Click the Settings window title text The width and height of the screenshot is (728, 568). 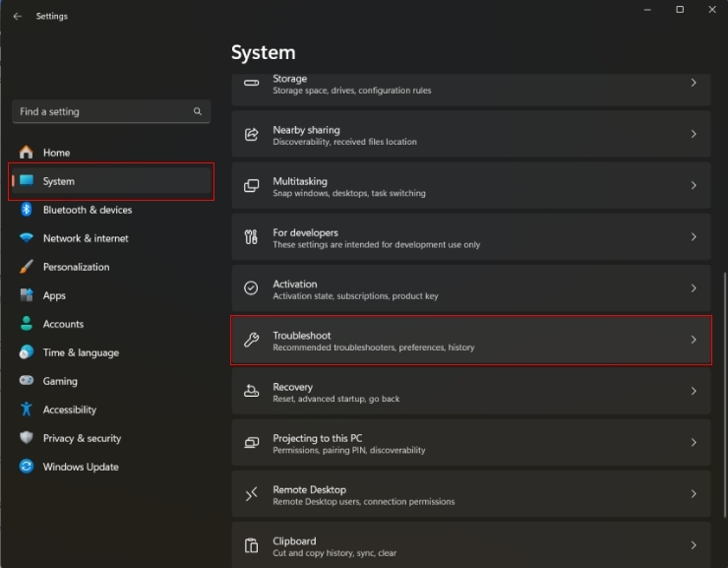(x=52, y=17)
